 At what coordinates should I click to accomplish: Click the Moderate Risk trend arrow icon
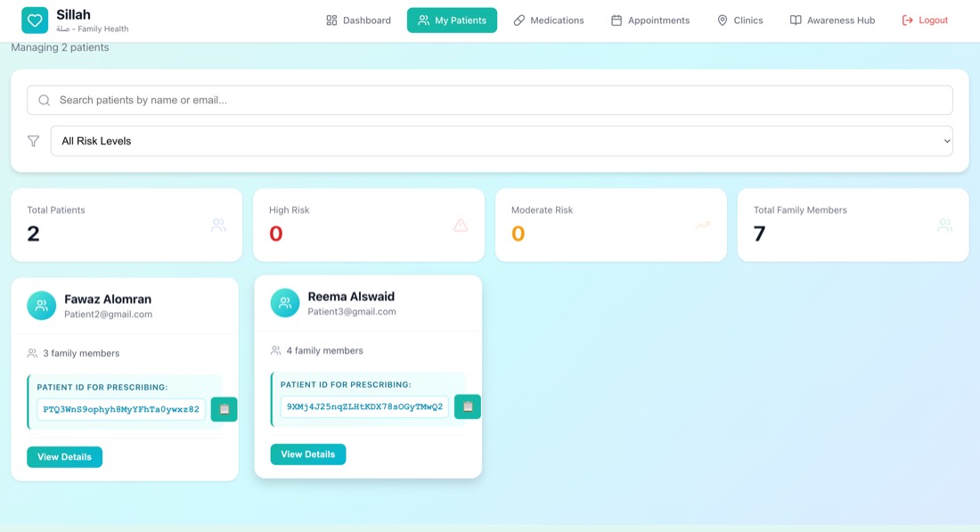[703, 225]
